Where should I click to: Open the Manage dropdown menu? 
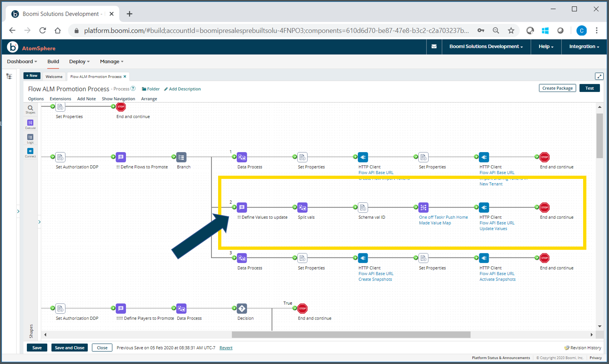coord(112,61)
